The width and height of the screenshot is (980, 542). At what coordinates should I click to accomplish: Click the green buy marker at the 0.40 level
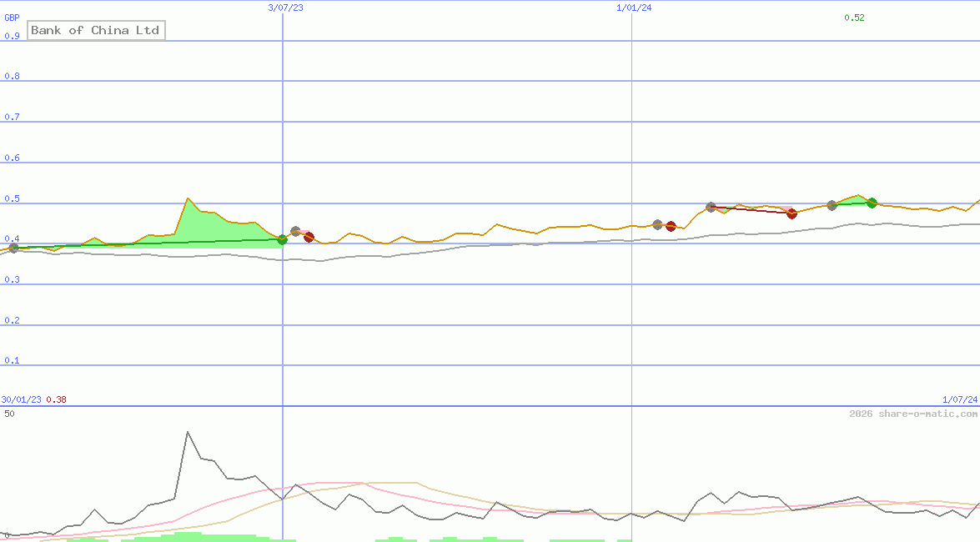click(283, 240)
